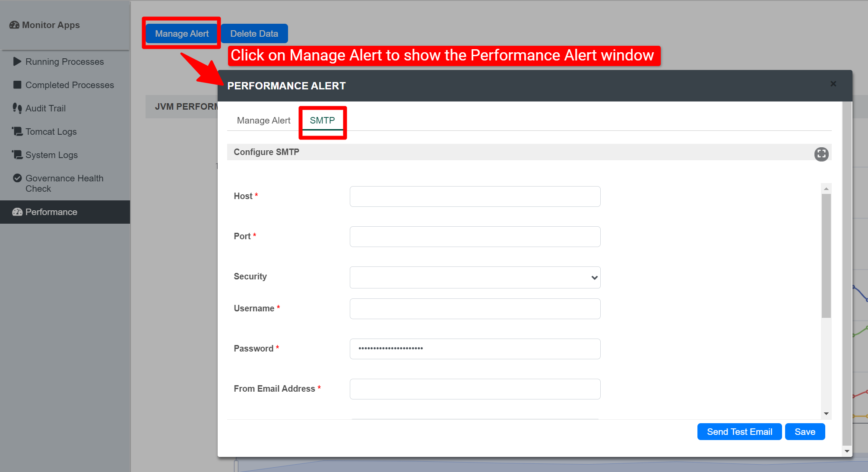Open the Security dropdown
868x472 pixels.
pyautogui.click(x=475, y=277)
